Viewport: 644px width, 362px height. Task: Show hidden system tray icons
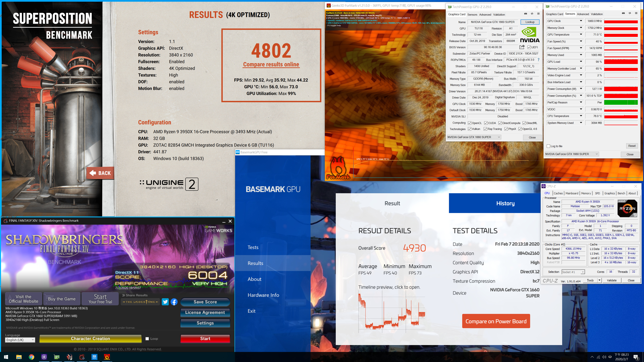[592, 357]
